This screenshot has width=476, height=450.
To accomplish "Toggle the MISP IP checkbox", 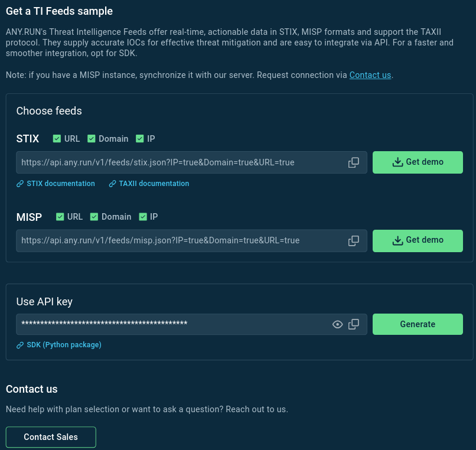I will [x=143, y=217].
